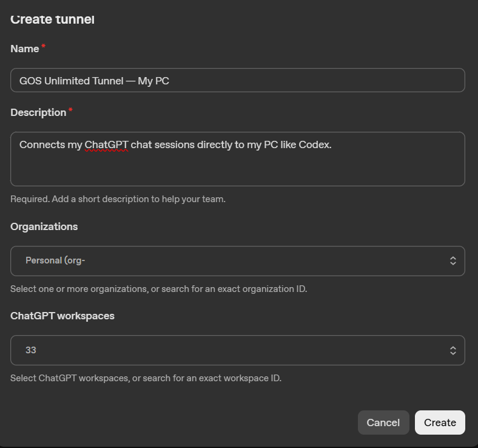Click the "Personal (org-" selected value
The width and height of the screenshot is (478, 448).
pos(55,260)
